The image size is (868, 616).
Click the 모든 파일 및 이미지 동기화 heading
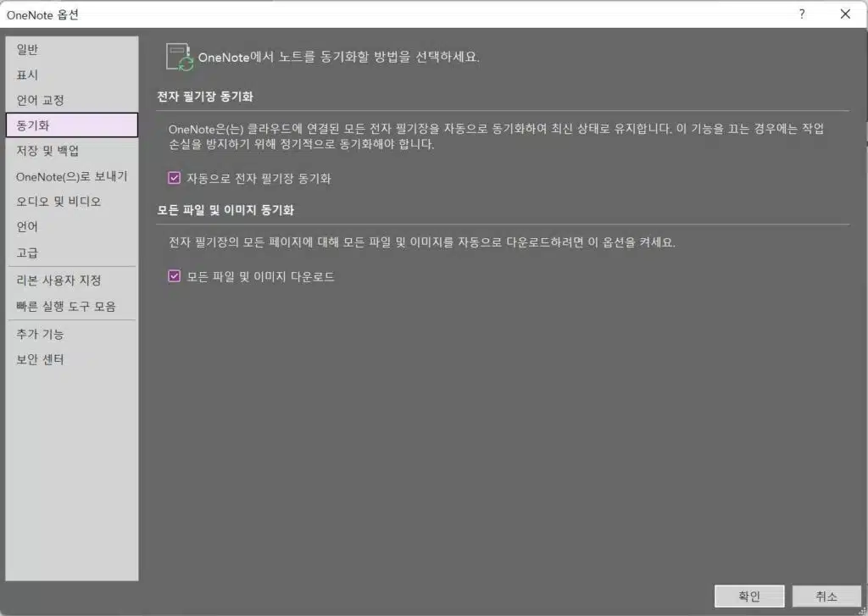225,210
